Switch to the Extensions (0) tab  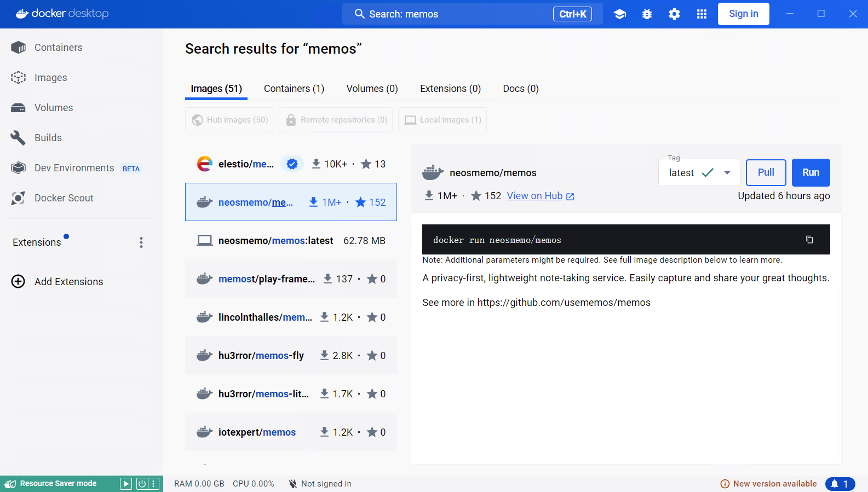click(x=451, y=89)
